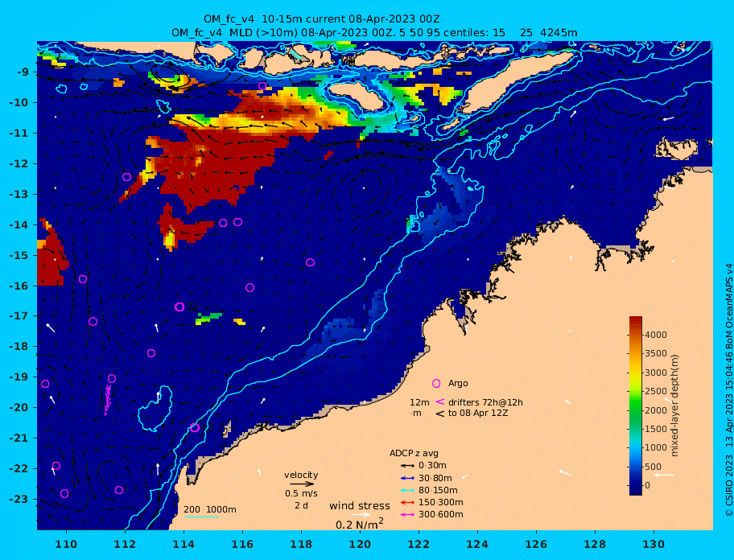Click the magenta drifter track near 111.5E, 19.5S

coord(108,400)
